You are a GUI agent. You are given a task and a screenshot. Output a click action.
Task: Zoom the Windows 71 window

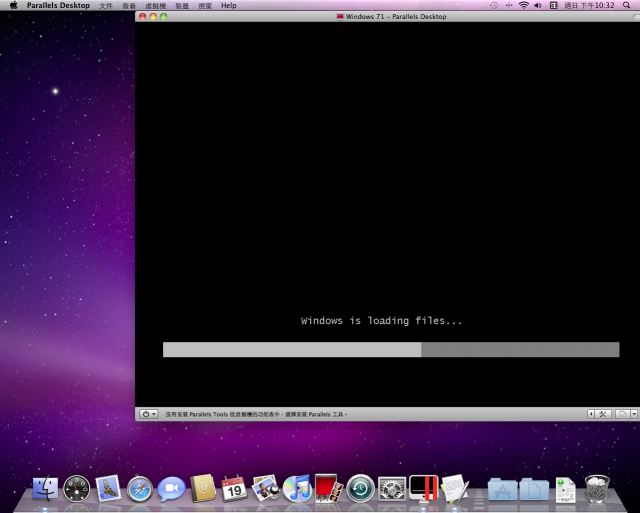click(164, 16)
